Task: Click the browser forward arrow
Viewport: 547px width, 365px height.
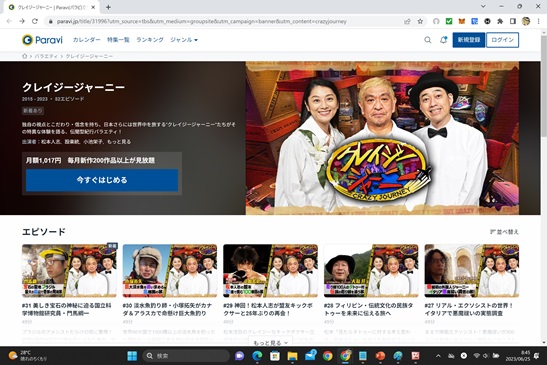Action: pos(22,21)
